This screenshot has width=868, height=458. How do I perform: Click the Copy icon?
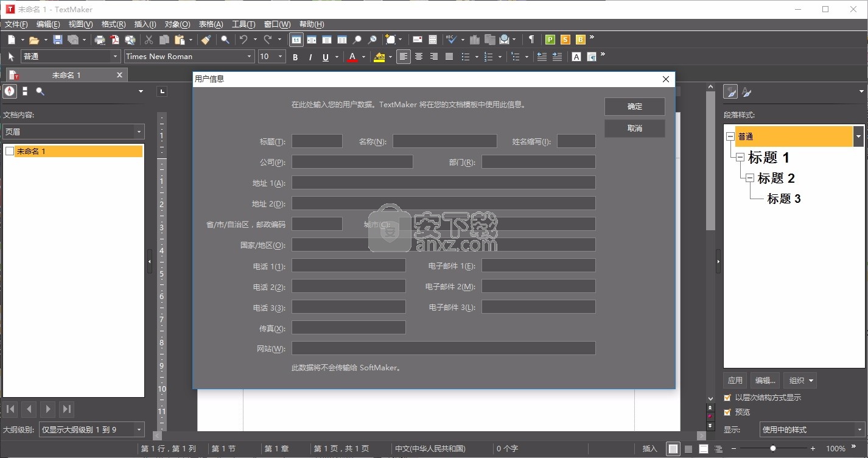click(164, 40)
